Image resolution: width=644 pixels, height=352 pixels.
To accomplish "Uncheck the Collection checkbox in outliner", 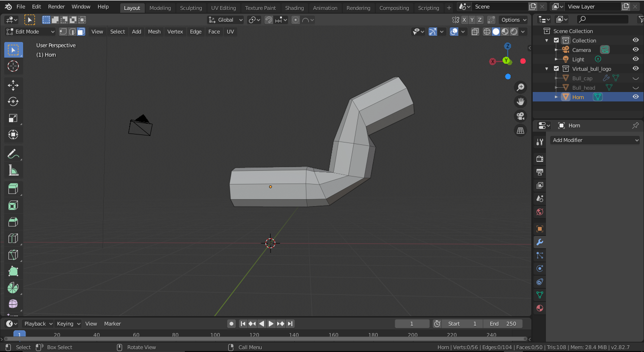I will (556, 41).
